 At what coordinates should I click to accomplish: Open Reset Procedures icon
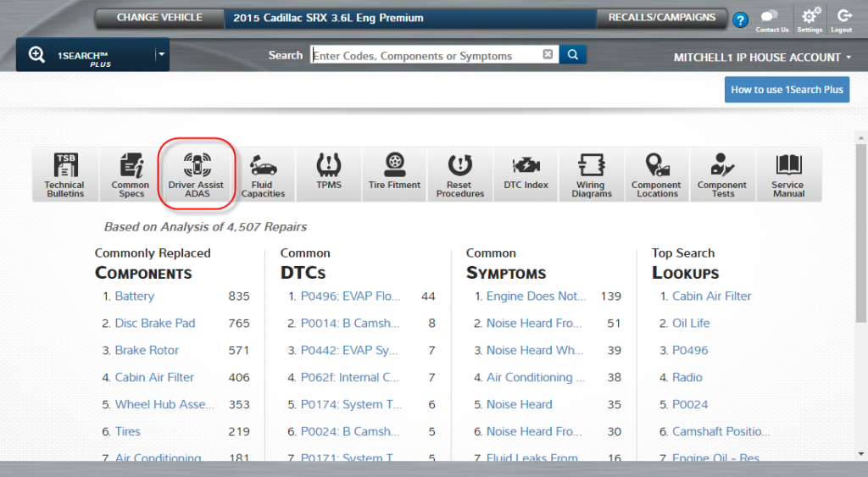click(459, 175)
